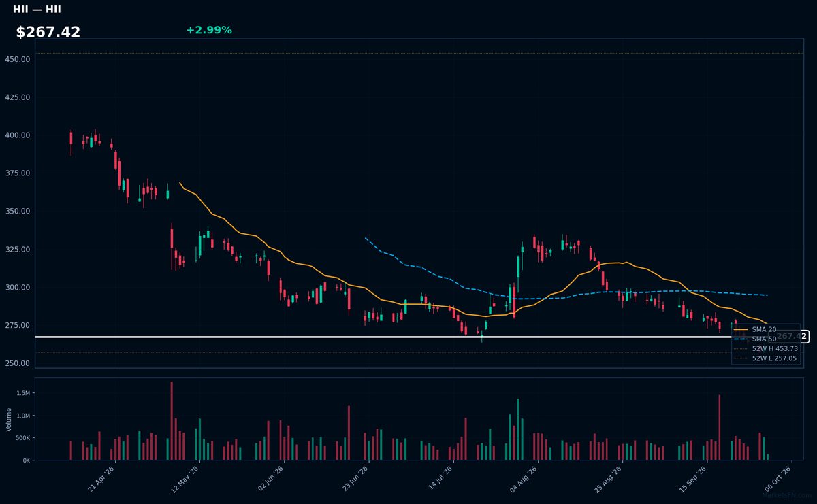Screen dimensions: 817x504
Task: Click the 400.00 price axis label
Action: (x=17, y=135)
